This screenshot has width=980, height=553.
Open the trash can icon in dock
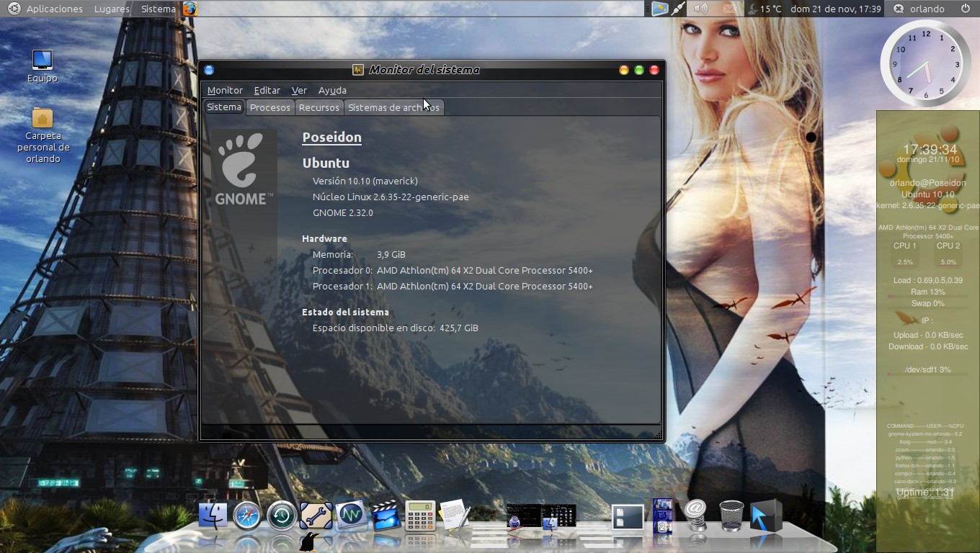(731, 516)
